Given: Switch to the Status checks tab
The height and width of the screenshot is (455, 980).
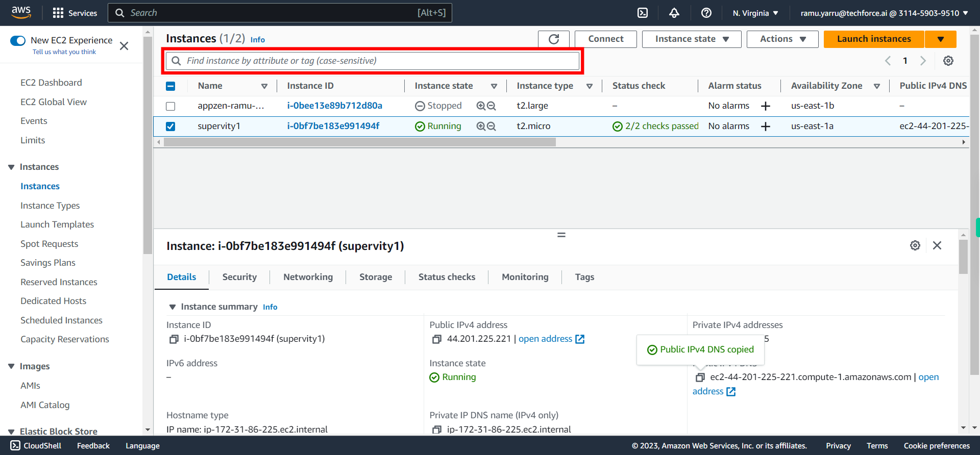Looking at the screenshot, I should point(447,277).
